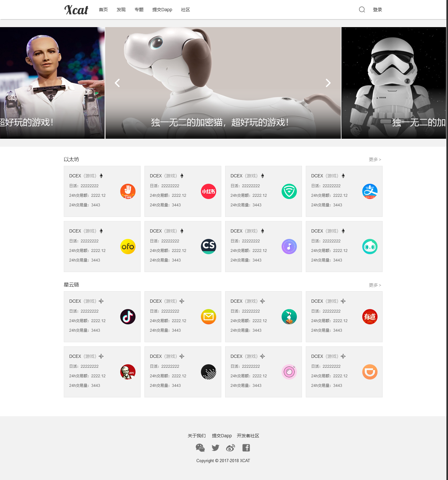Open the Facebook icon in footer
448x480 pixels.
point(246,448)
